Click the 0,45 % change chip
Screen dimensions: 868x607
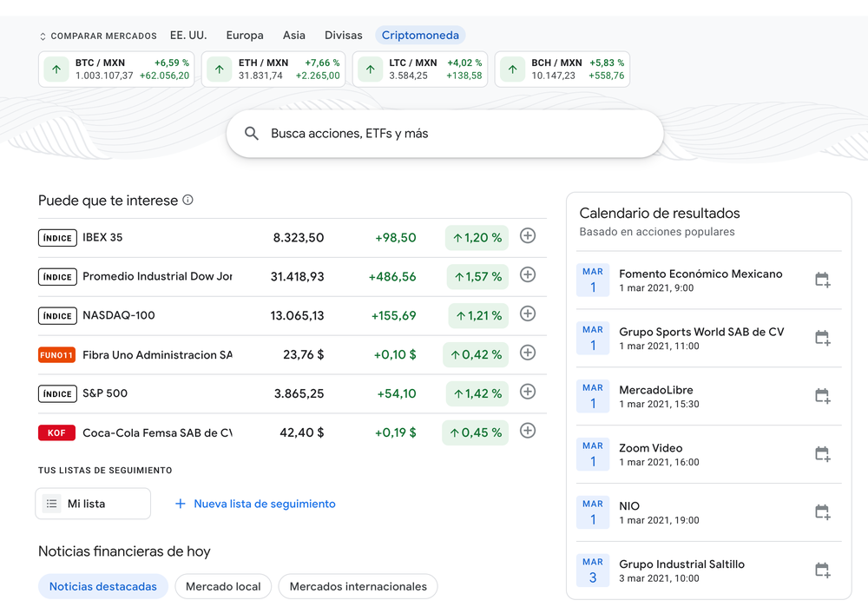pos(475,432)
